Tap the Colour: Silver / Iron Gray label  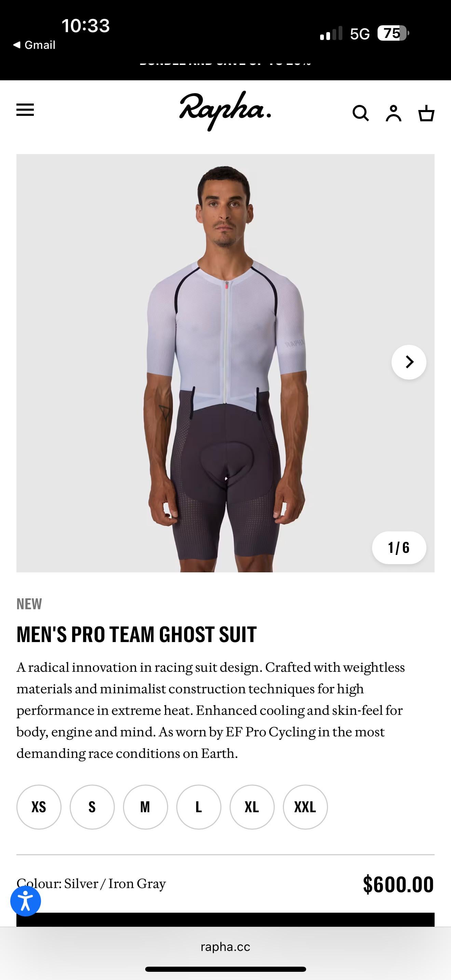coord(91,883)
